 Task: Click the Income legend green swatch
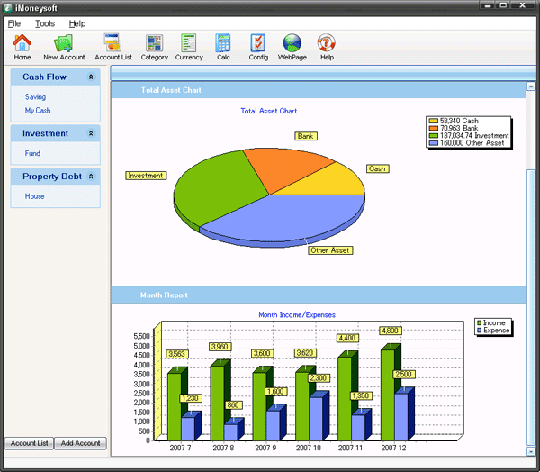coord(479,323)
